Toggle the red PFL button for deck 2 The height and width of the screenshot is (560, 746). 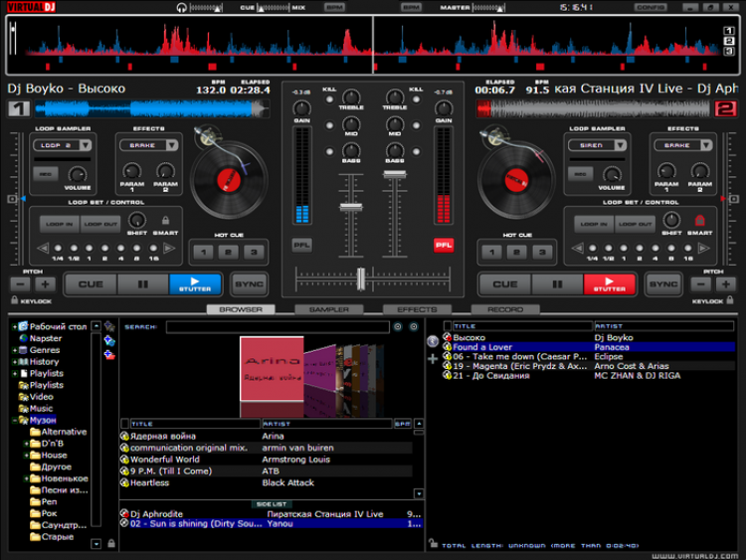pos(443,245)
